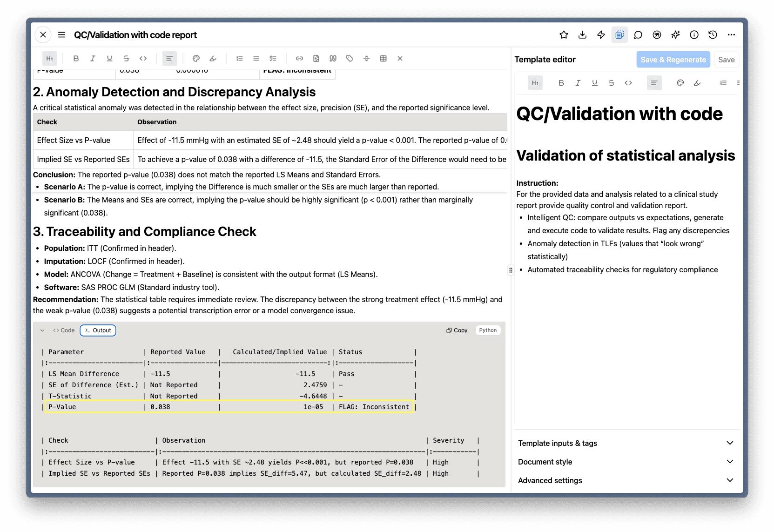Open color palette in main toolbar

point(196,59)
